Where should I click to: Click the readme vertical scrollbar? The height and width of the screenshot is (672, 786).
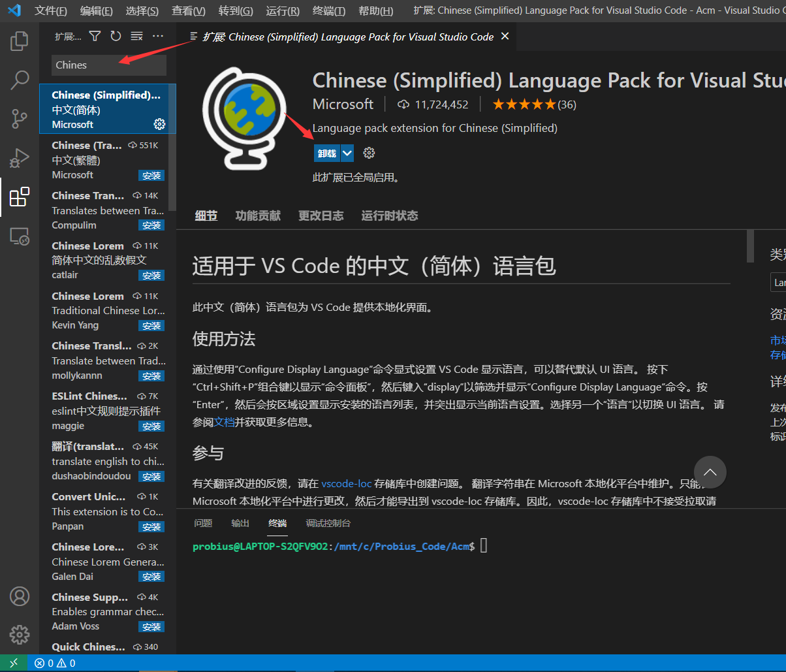pos(750,245)
